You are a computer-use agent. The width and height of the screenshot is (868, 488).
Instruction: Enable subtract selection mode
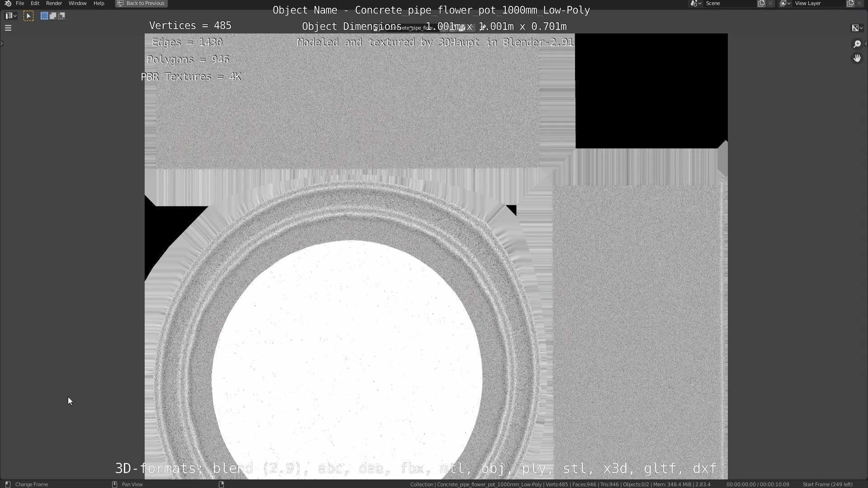[x=61, y=16]
